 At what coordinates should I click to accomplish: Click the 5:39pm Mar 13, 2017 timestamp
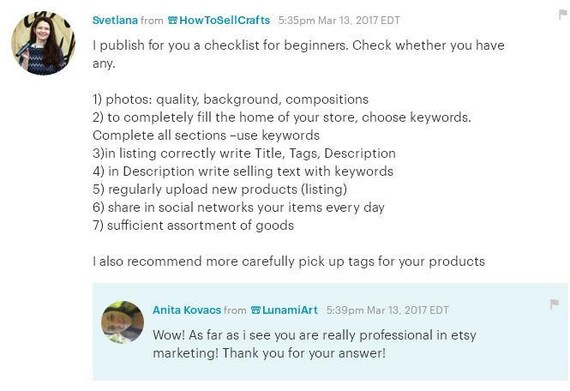(388, 310)
